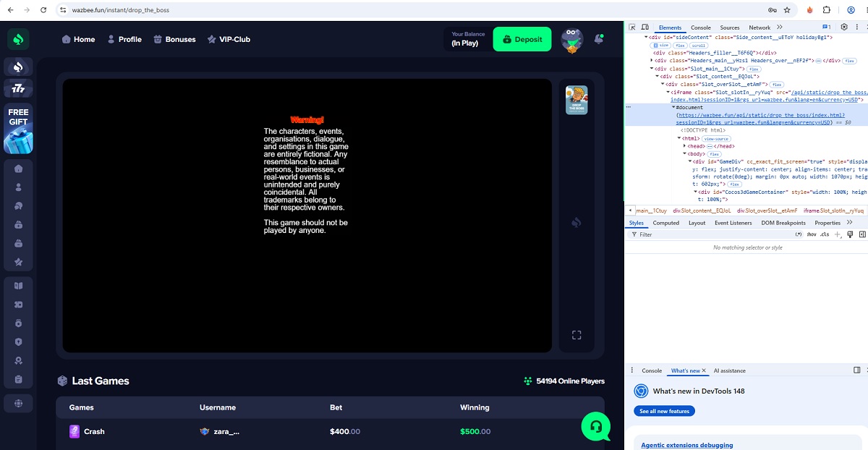
Task: Switch to the Console tab in DevTools
Action: click(x=700, y=27)
